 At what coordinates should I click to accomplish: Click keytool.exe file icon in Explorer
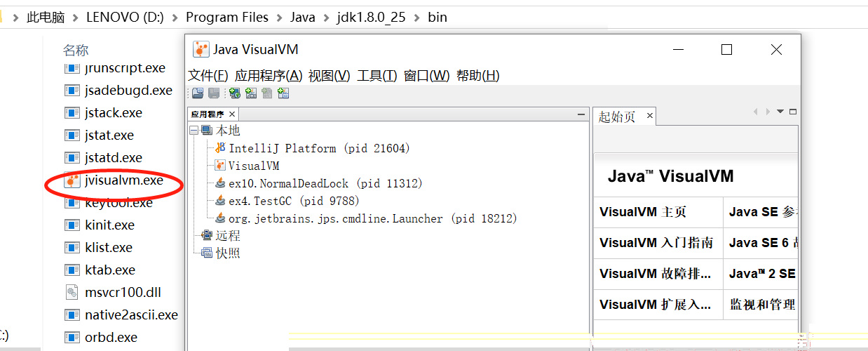coord(72,203)
